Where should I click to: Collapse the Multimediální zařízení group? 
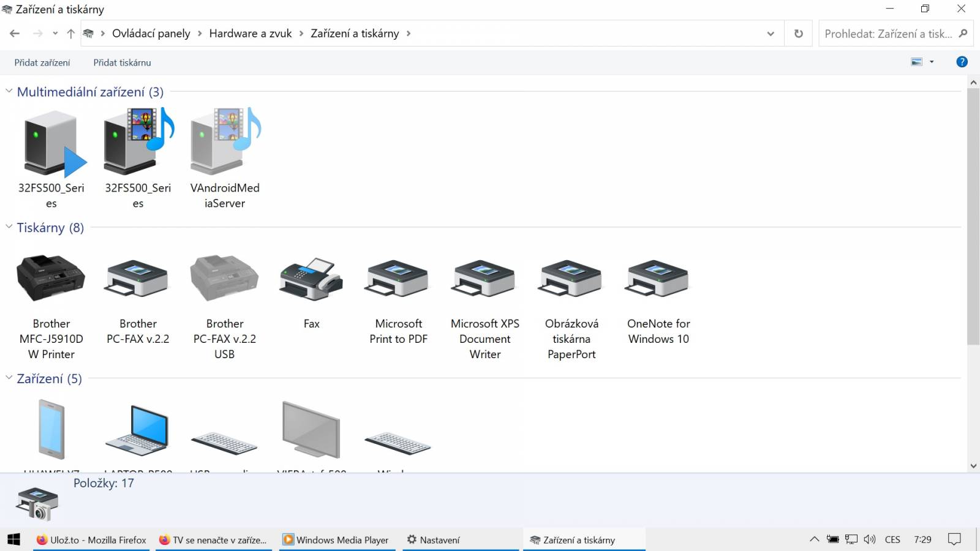(9, 91)
